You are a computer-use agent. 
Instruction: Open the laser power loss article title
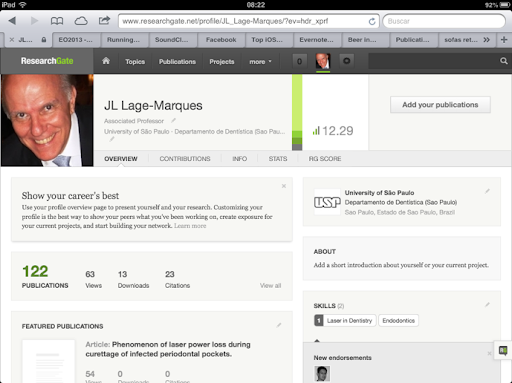click(x=168, y=349)
